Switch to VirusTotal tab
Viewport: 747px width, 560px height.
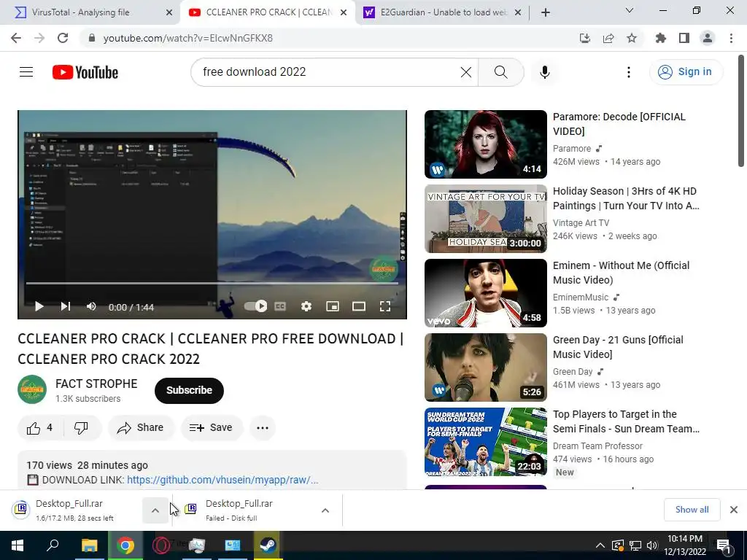pos(90,12)
